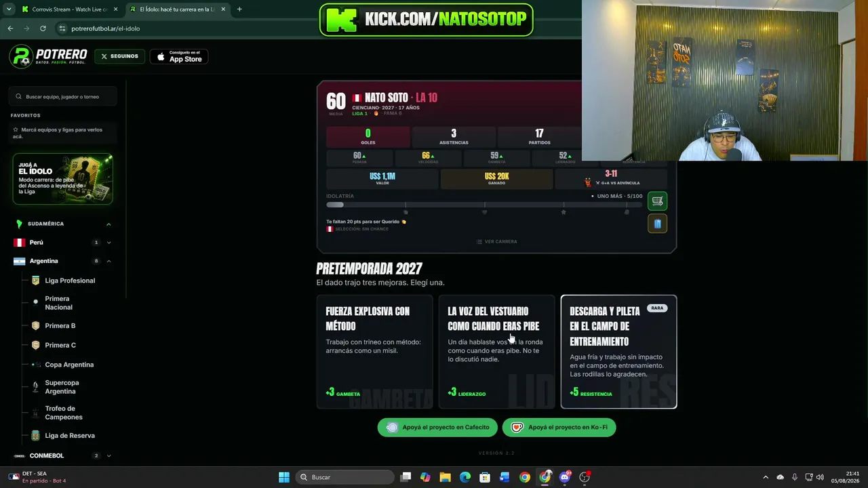Image resolution: width=868 pixels, height=488 pixels.
Task: Expand the CONMEBOL competitions list
Action: coord(108,455)
